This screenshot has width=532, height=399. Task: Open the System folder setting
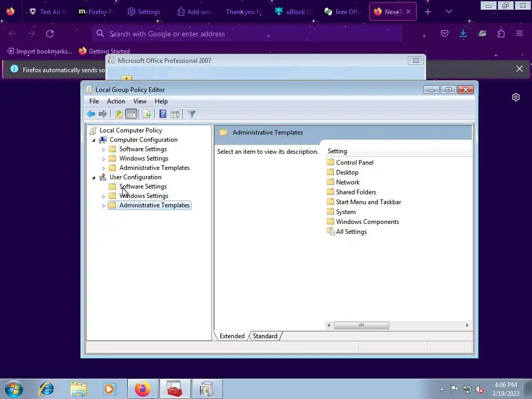[345, 212]
